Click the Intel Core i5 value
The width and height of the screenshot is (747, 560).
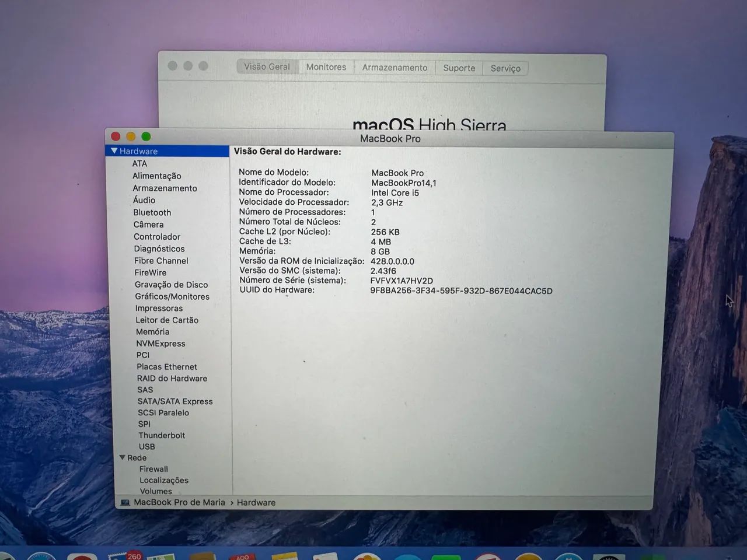395,193
